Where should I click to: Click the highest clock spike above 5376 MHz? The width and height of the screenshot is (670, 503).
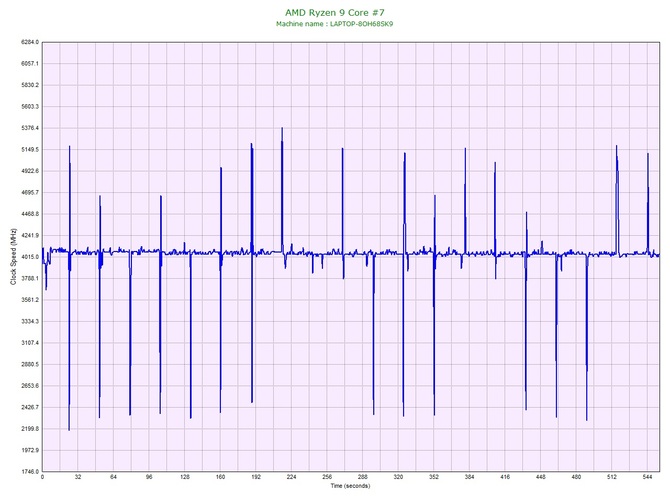coord(282,128)
